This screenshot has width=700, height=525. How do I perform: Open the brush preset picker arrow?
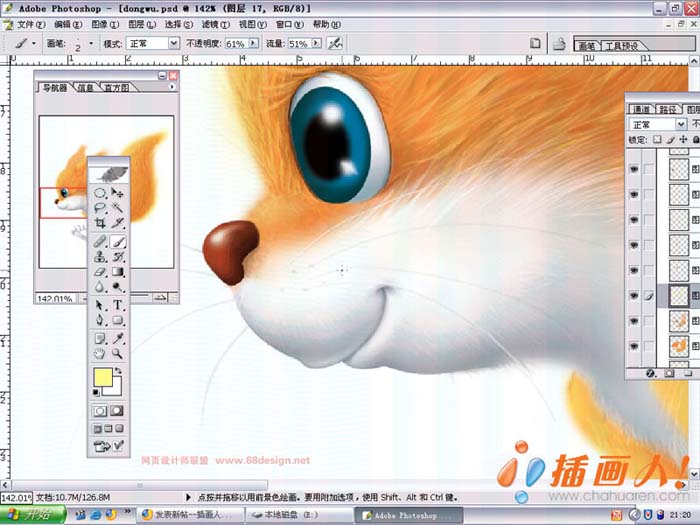point(91,43)
